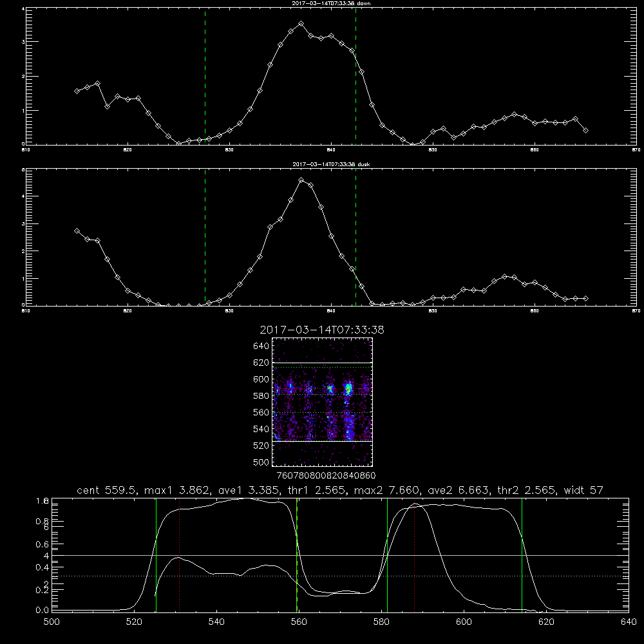Image resolution: width=644 pixels, height=644 pixels.
Task: Select the 'thr2 2.565' value in the header
Action: pyautogui.click(x=526, y=490)
